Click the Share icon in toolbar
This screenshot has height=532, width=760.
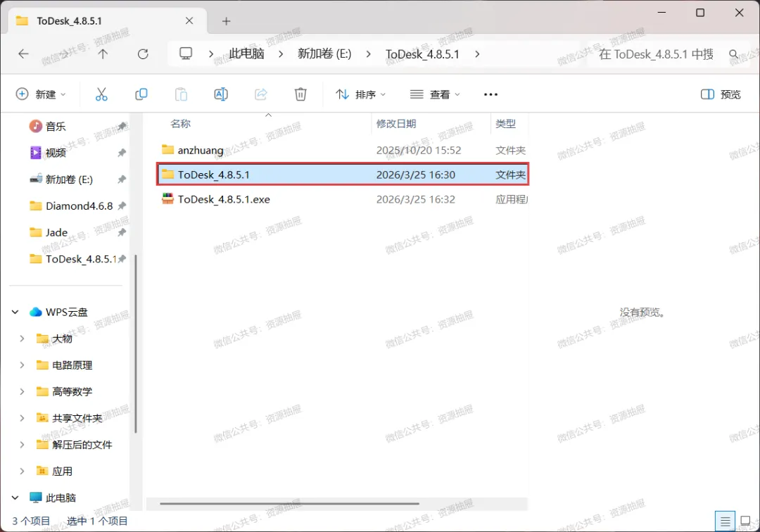coord(261,94)
